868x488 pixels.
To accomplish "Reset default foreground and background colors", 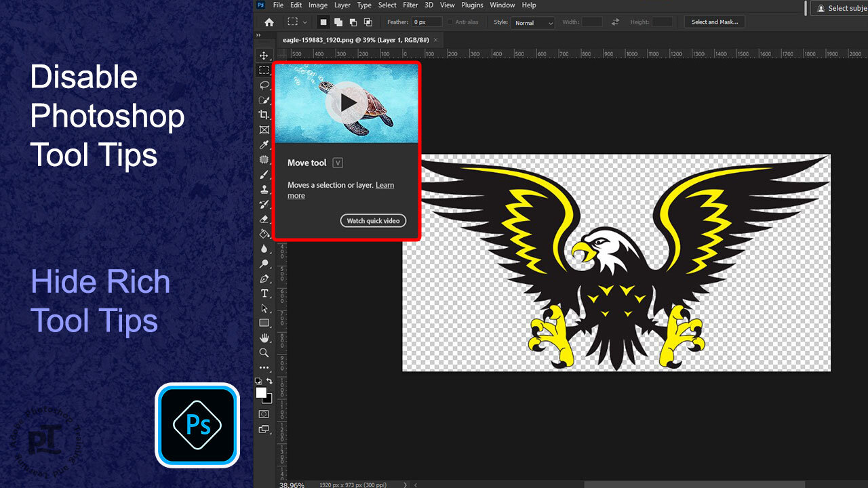I will (258, 382).
